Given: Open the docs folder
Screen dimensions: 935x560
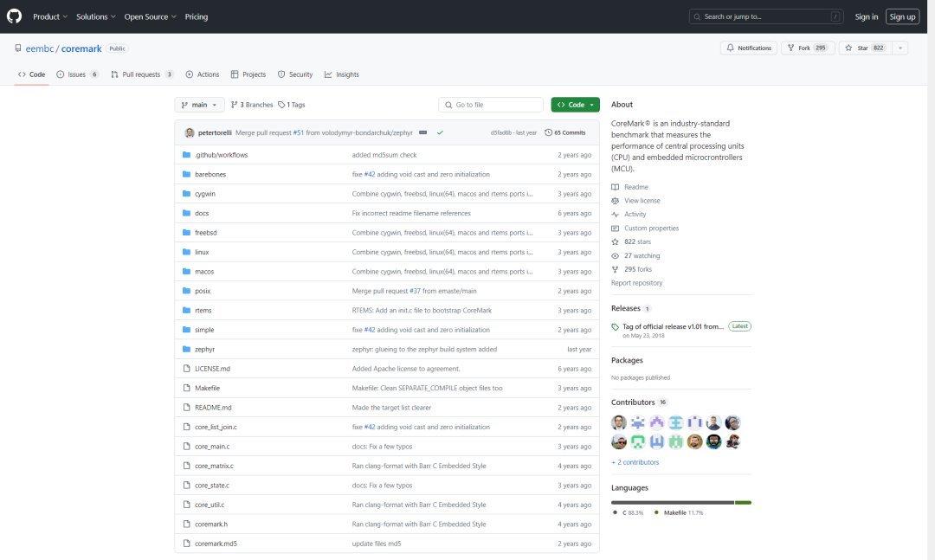Looking at the screenshot, I should click(x=202, y=214).
